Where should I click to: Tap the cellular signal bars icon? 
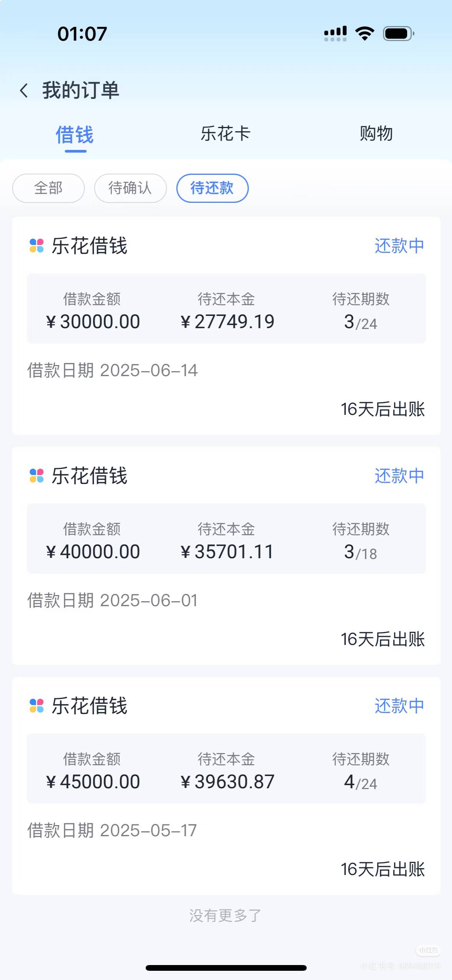(335, 34)
